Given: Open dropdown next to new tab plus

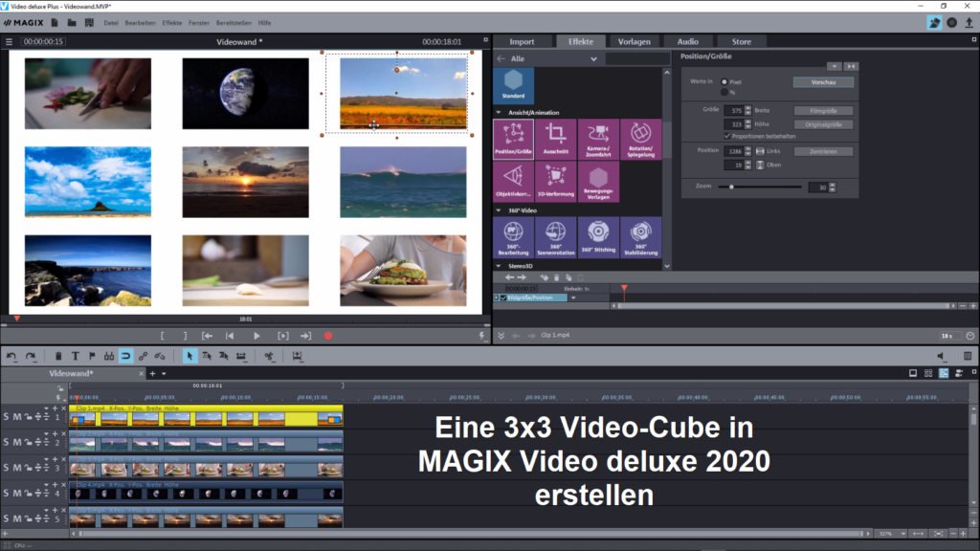Looking at the screenshot, I should [x=164, y=374].
